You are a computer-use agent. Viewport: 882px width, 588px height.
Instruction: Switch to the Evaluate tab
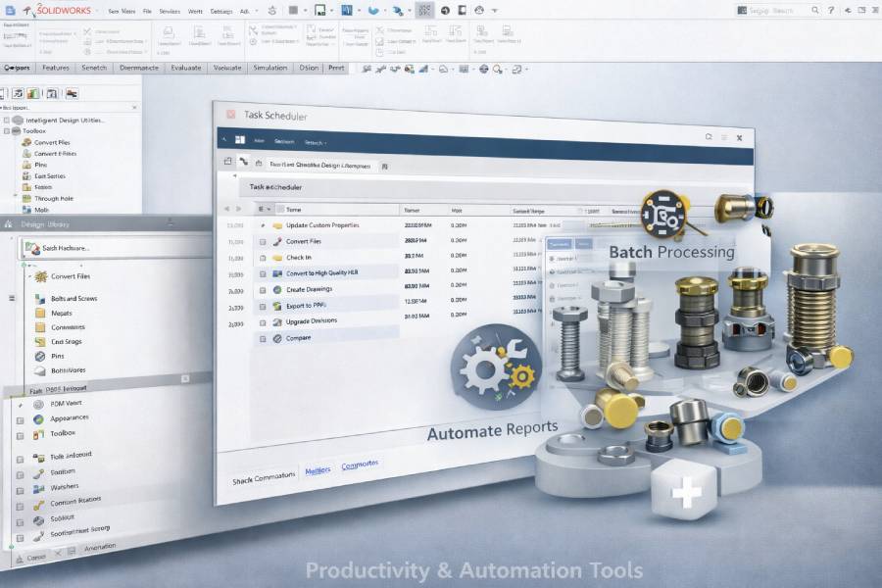[x=185, y=68]
